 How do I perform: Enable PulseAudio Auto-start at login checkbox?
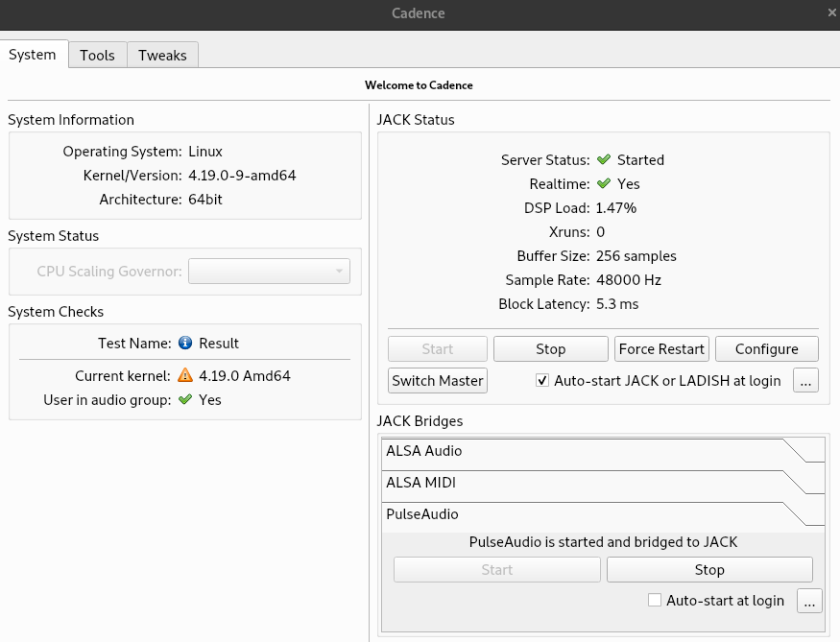click(x=655, y=601)
